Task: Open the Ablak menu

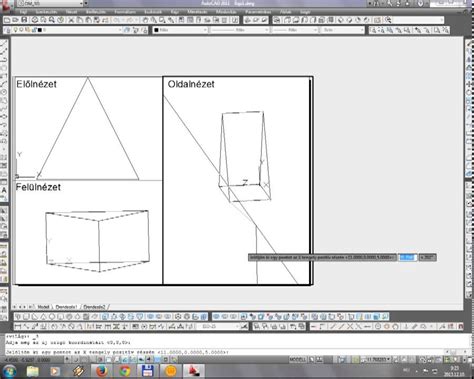Action: click(x=285, y=12)
